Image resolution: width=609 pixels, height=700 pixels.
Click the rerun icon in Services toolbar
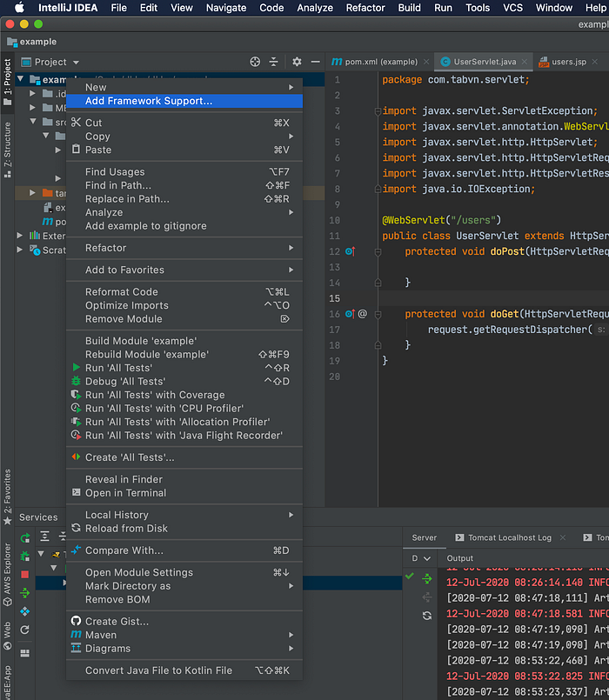click(25, 538)
